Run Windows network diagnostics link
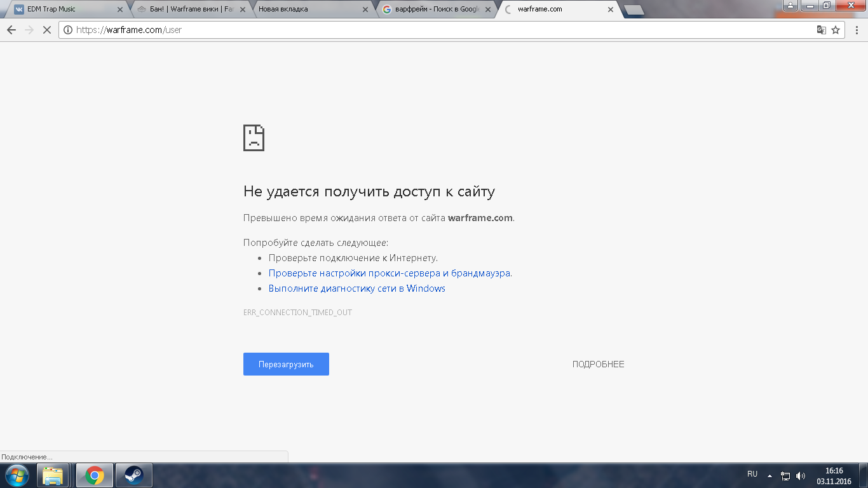The height and width of the screenshot is (488, 868). pyautogui.click(x=357, y=288)
